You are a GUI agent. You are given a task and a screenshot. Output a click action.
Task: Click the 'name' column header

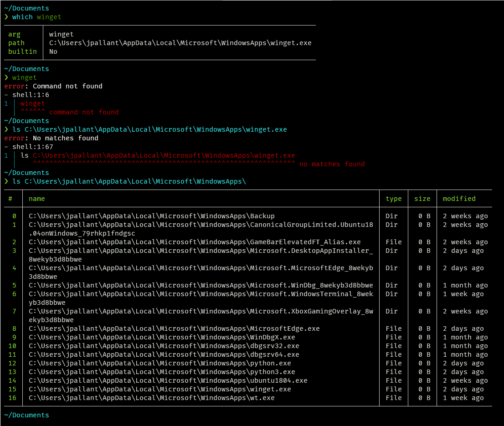[36, 198]
